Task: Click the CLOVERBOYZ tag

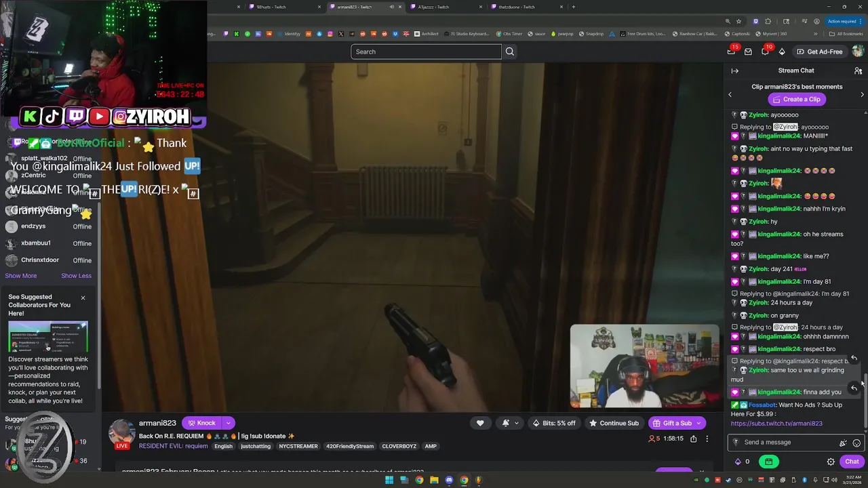Action: click(x=399, y=446)
